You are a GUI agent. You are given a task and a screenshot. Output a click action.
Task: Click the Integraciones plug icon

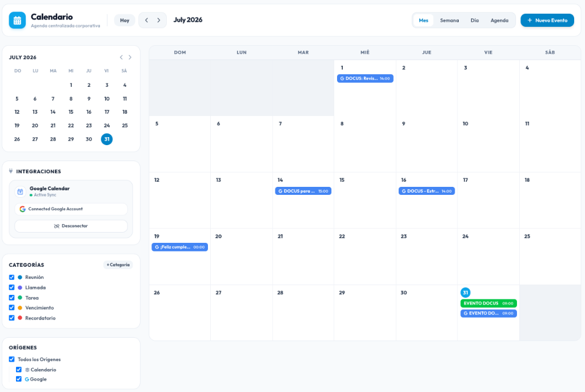click(x=11, y=171)
